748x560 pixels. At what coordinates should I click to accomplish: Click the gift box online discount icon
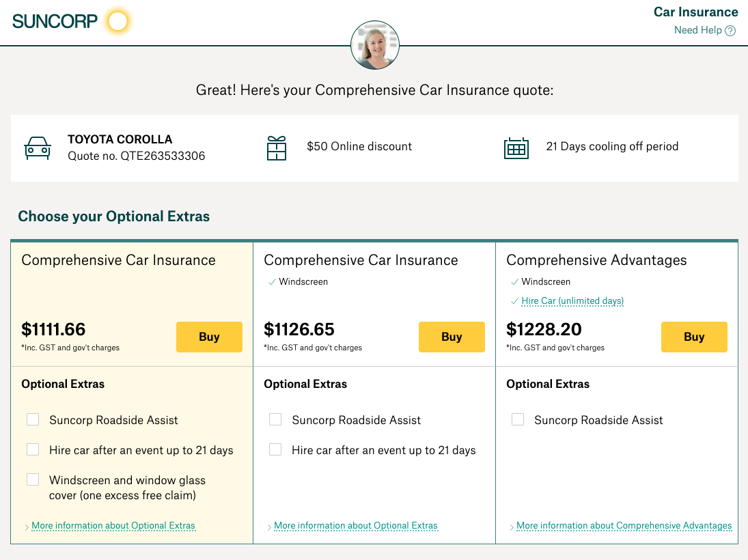277,148
